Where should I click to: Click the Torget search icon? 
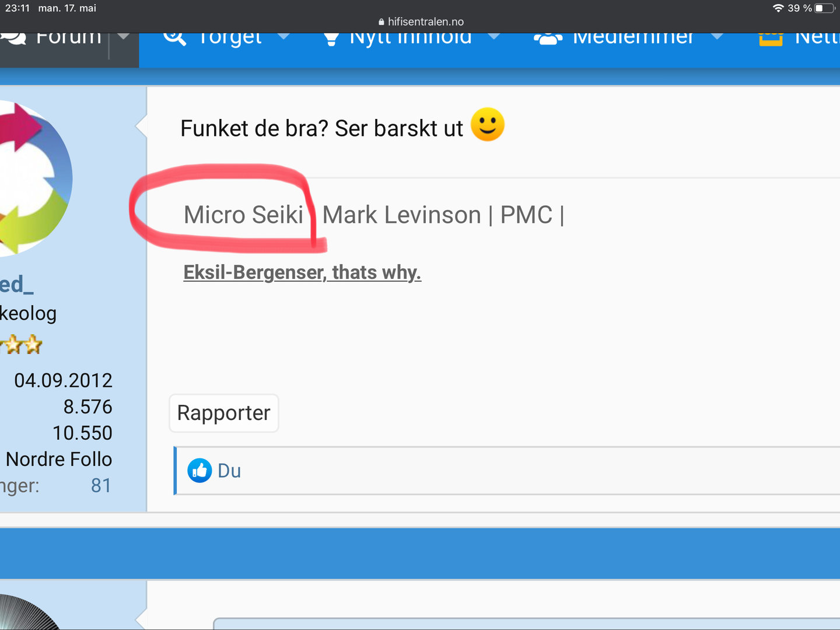[x=174, y=38]
